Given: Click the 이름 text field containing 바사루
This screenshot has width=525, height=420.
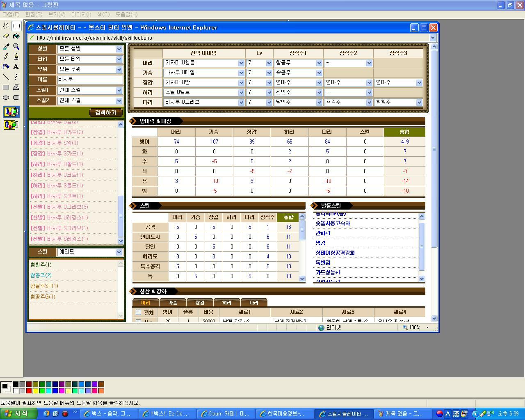Looking at the screenshot, I should [x=90, y=80].
